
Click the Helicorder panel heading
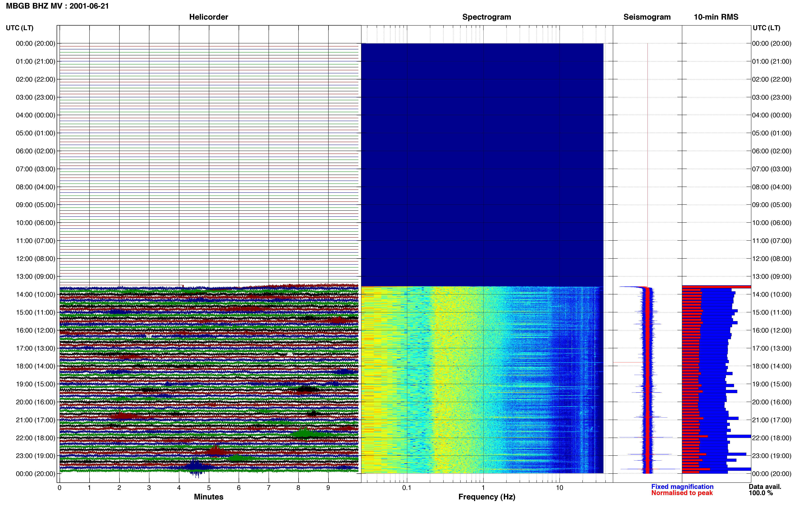point(209,17)
